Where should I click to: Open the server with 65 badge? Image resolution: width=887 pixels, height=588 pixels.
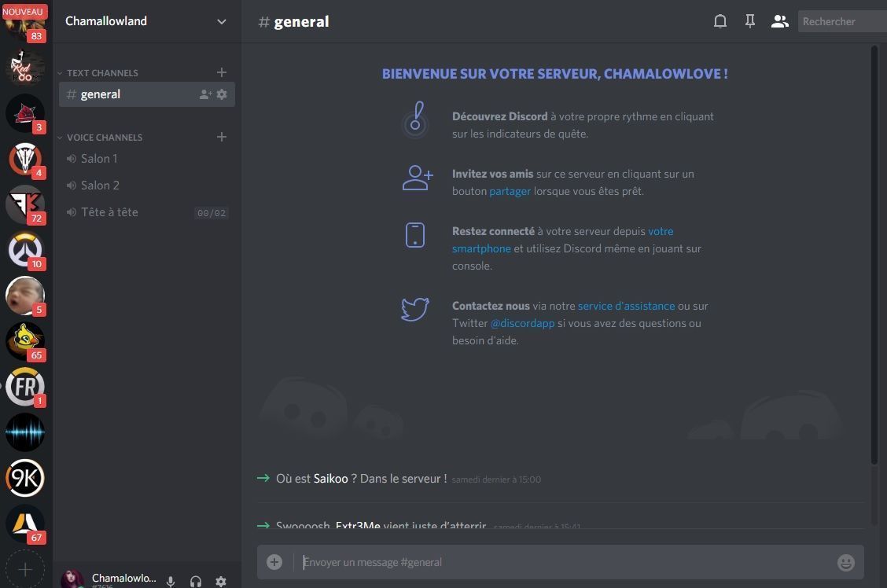tap(25, 341)
